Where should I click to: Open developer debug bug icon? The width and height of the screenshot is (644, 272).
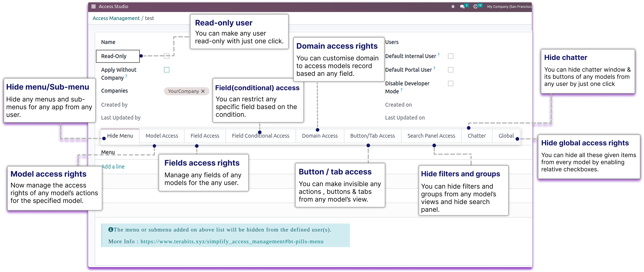(453, 7)
